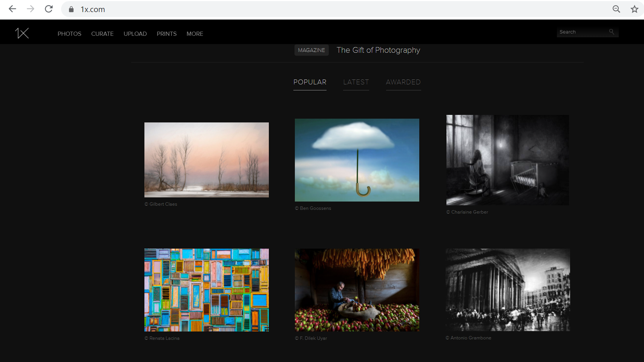Click the browser forward arrow
Image resolution: width=644 pixels, height=362 pixels.
tap(31, 9)
